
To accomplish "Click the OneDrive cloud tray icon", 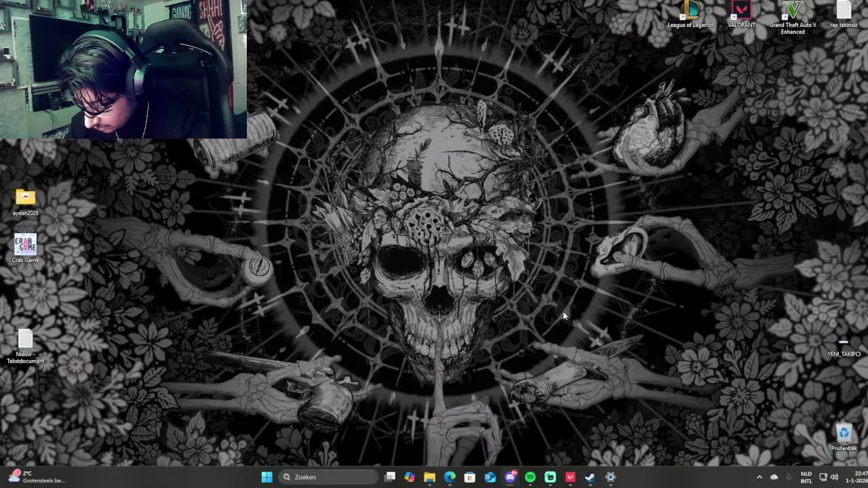I will tap(774, 477).
